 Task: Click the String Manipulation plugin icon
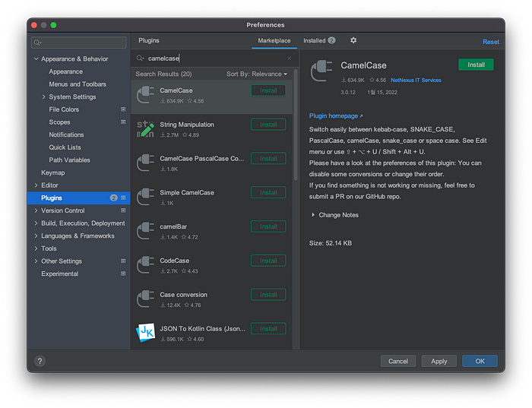(x=146, y=129)
